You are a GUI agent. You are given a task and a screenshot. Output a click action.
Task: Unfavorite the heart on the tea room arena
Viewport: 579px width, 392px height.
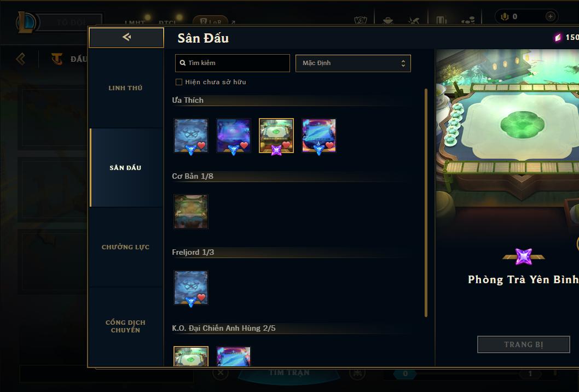tap(287, 145)
